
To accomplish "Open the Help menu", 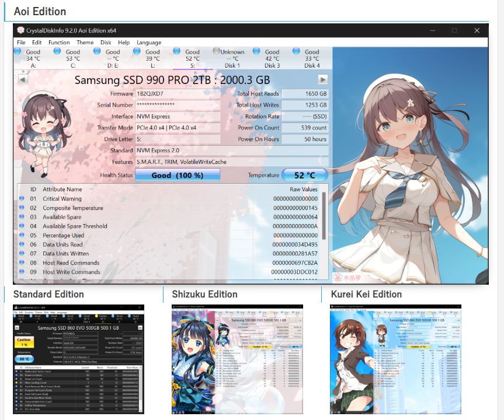I will coord(124,43).
